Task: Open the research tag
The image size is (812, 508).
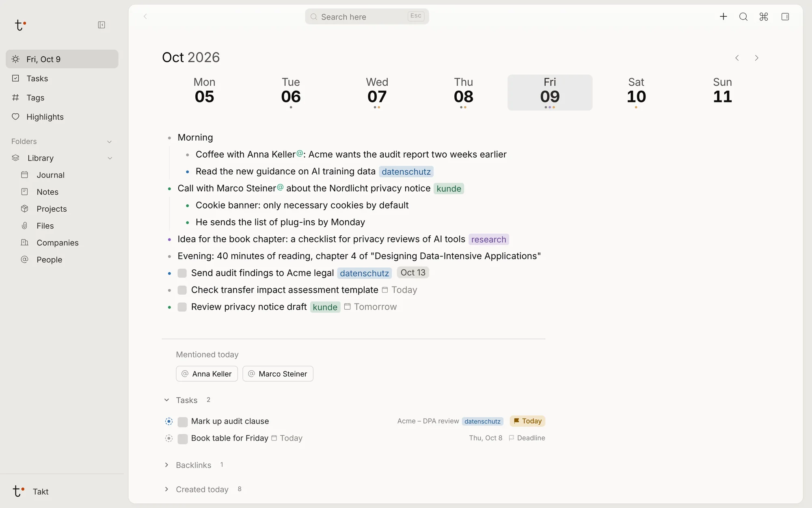Action: [488, 239]
